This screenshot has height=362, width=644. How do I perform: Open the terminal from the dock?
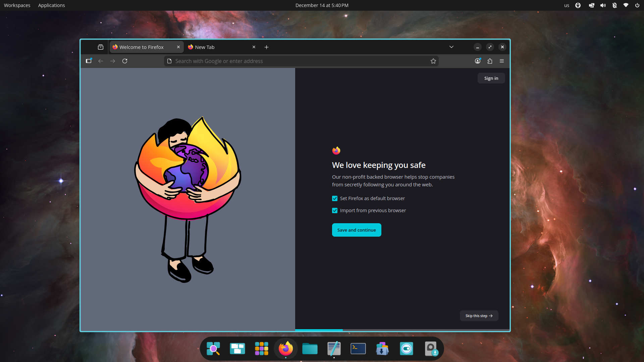[358, 349]
